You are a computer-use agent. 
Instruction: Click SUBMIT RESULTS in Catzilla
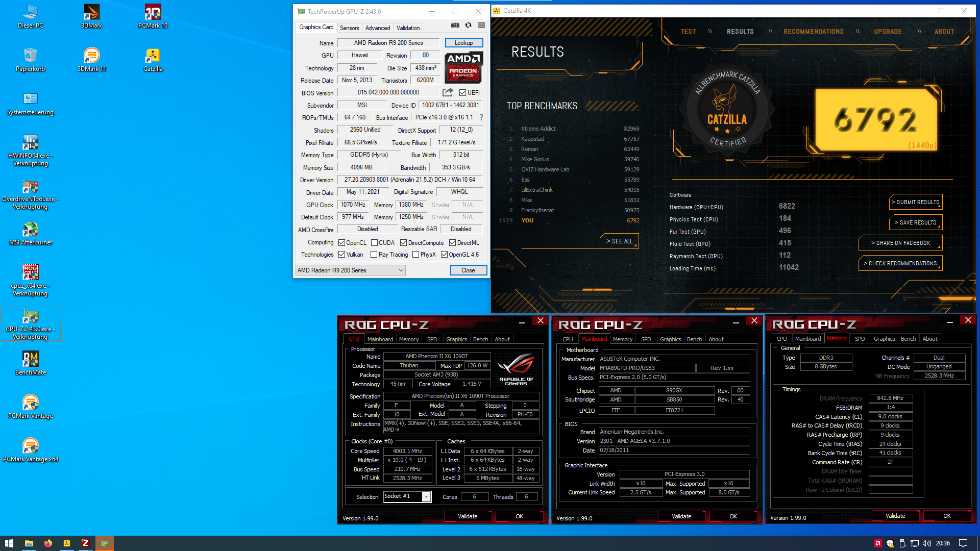click(x=916, y=202)
